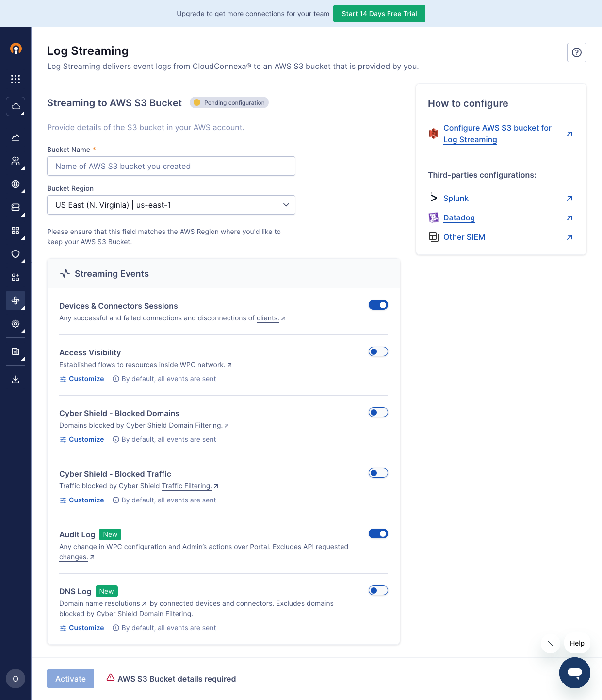The height and width of the screenshot is (700, 602).
Task: Click the globe network icon in sidebar
Action: pos(15,184)
